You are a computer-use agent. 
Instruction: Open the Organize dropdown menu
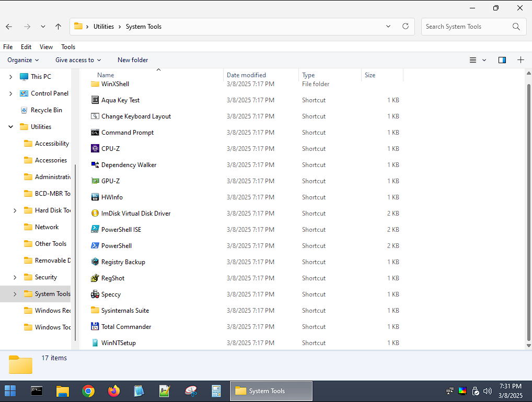[x=23, y=60]
